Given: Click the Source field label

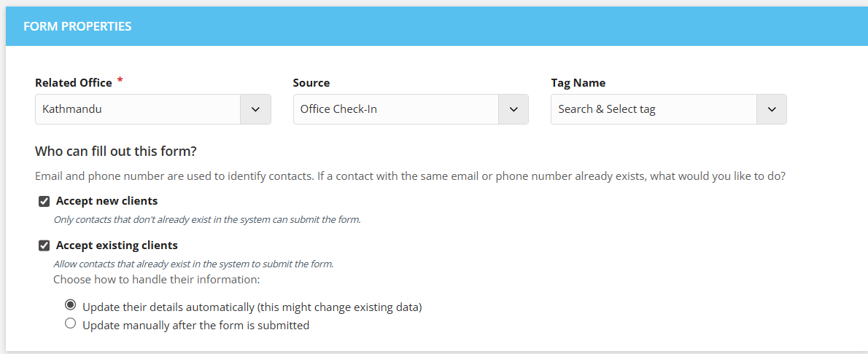Looking at the screenshot, I should pos(311,83).
